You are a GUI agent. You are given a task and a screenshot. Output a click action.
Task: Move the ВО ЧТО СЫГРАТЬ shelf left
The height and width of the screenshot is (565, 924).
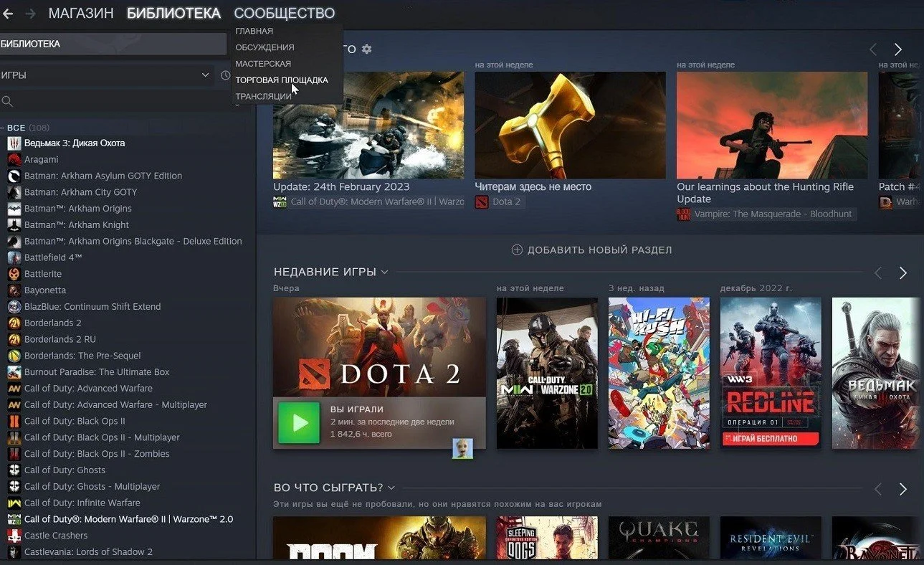point(878,489)
